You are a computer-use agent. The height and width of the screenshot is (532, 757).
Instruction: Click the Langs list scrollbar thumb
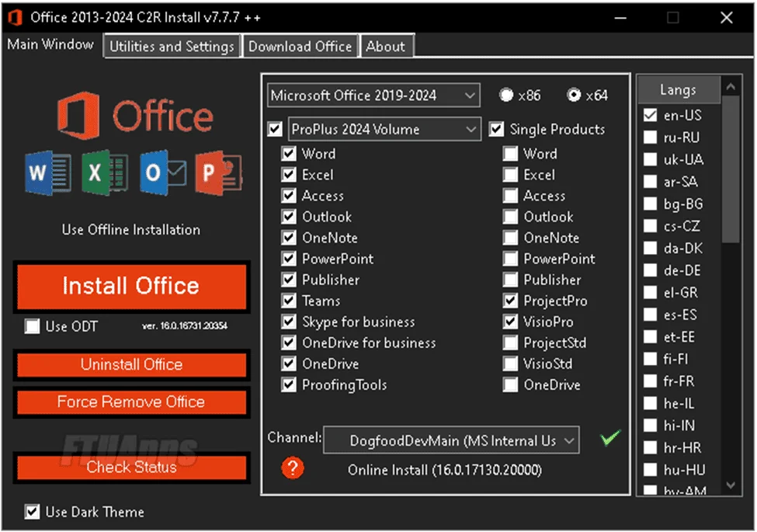[731, 169]
